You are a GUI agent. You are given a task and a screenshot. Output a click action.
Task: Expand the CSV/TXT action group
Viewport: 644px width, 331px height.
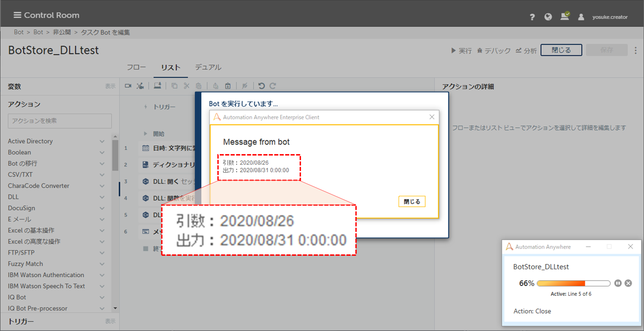102,175
